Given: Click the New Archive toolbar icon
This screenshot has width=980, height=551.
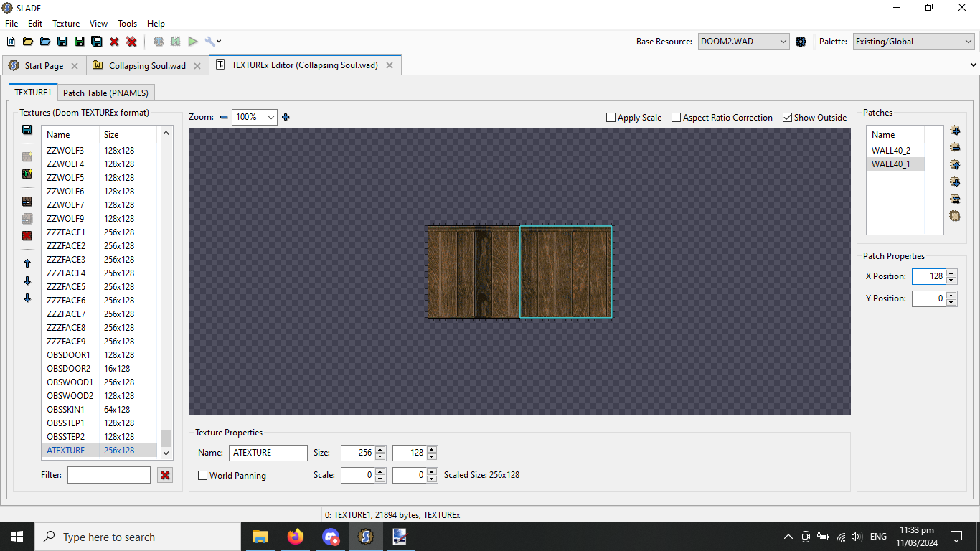Looking at the screenshot, I should coord(11,42).
